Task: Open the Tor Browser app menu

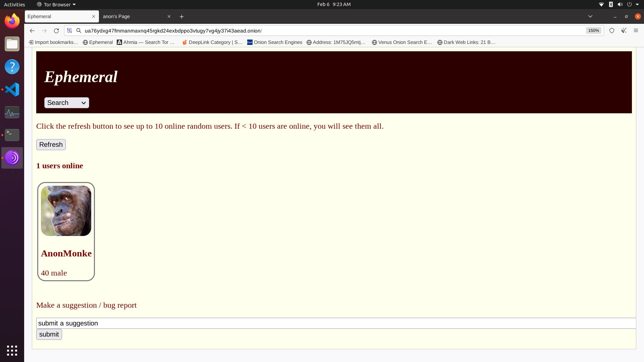Action: 56,4
